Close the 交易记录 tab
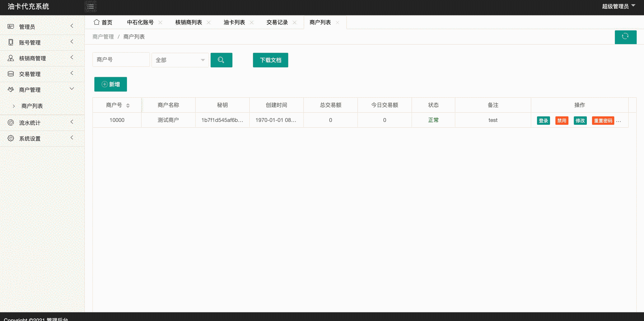The image size is (644, 321). pos(295,22)
